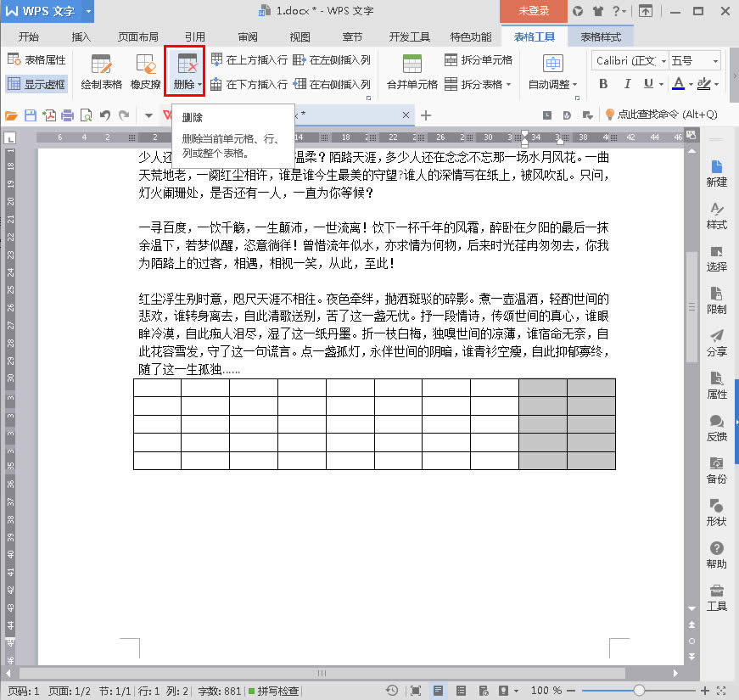This screenshot has width=739, height=700.
Task: Click the zoom slider handle
Action: 639,691
